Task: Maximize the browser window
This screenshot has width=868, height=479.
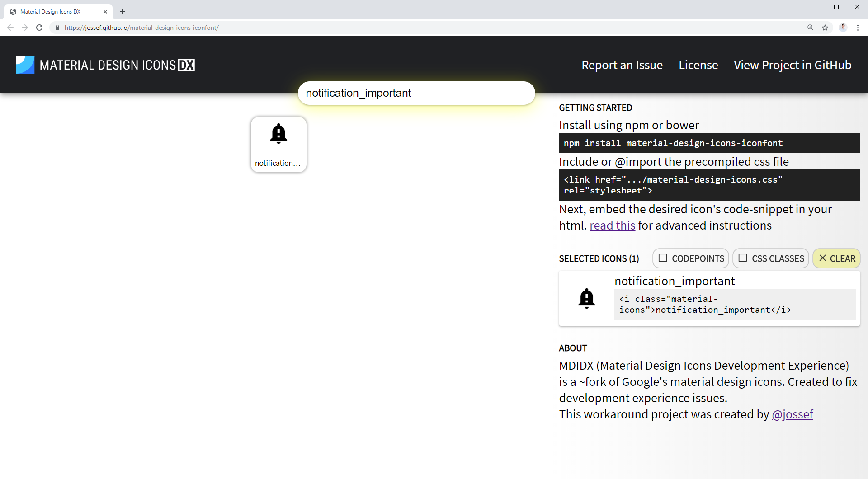Action: coord(836,7)
